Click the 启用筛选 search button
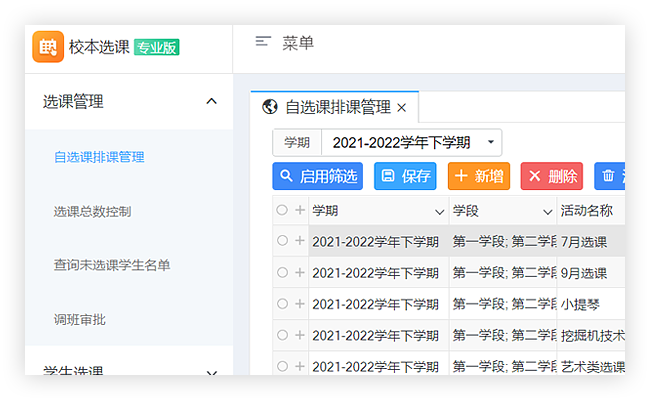The height and width of the screenshot is (400, 650). (x=317, y=176)
